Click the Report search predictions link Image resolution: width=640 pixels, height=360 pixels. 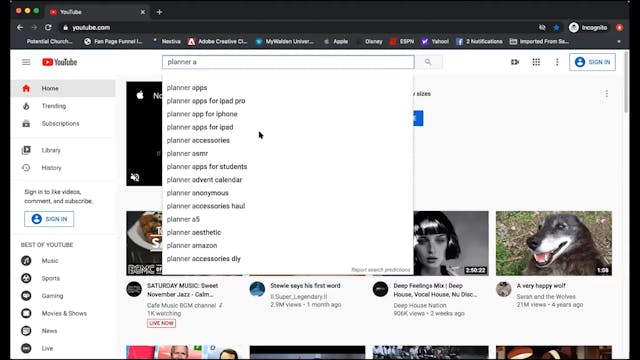[x=380, y=270]
